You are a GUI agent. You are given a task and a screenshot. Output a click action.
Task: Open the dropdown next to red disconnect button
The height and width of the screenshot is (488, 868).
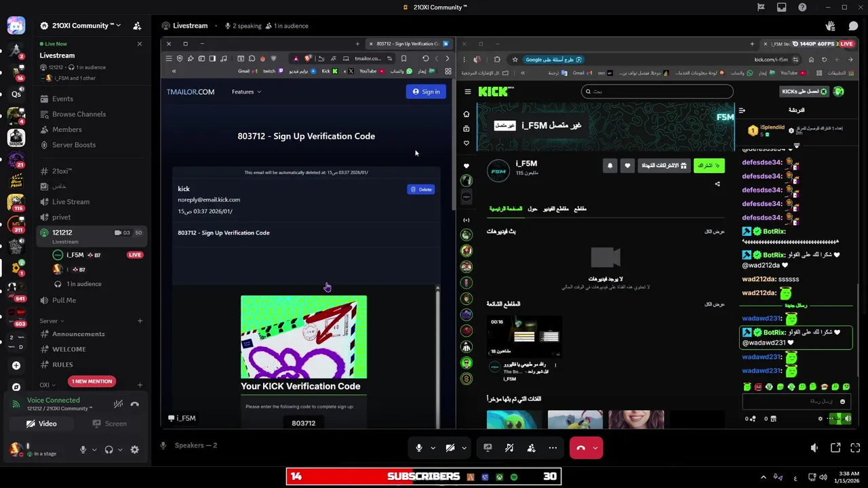coord(595,448)
